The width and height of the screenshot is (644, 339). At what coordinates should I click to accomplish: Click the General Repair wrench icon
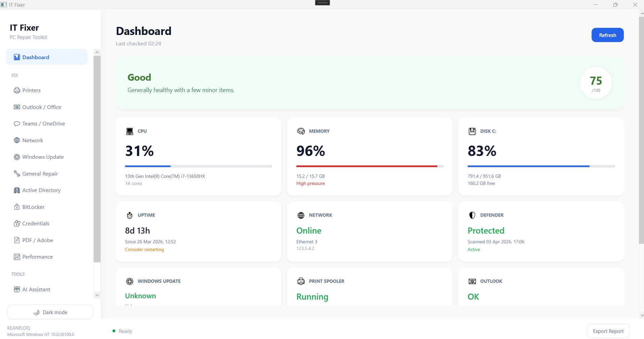click(x=17, y=174)
